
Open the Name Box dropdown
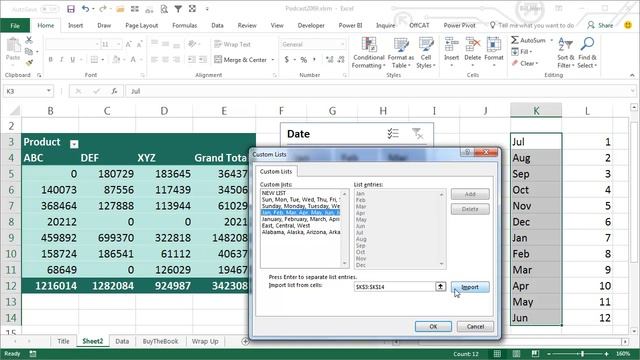(x=49, y=91)
